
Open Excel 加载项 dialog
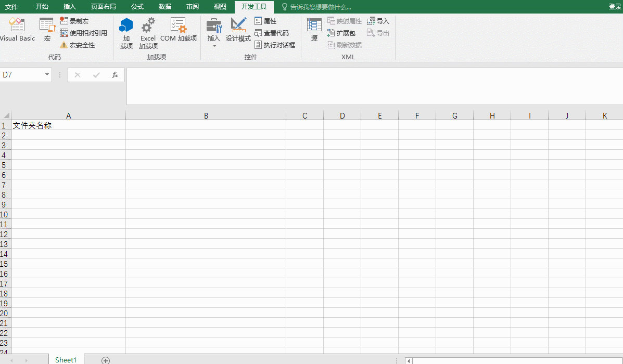point(148,33)
